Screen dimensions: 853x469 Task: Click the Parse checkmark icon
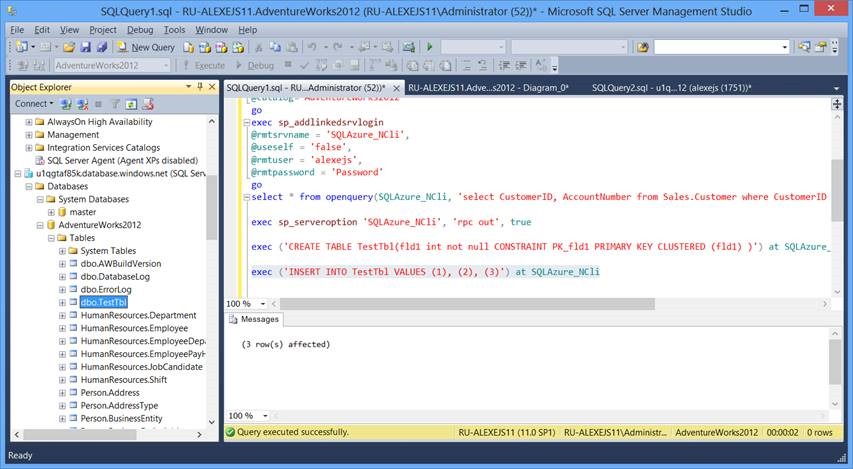pyautogui.click(x=305, y=65)
